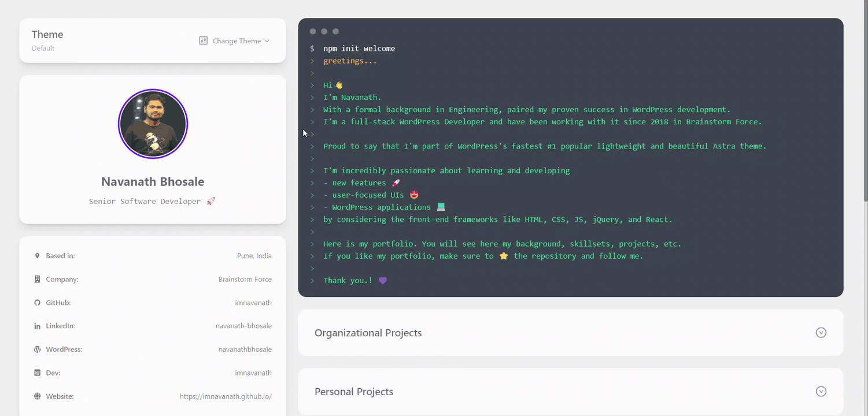Viewport: 868px width, 416px height.
Task: Open the Change Theme dropdown
Action: (234, 41)
